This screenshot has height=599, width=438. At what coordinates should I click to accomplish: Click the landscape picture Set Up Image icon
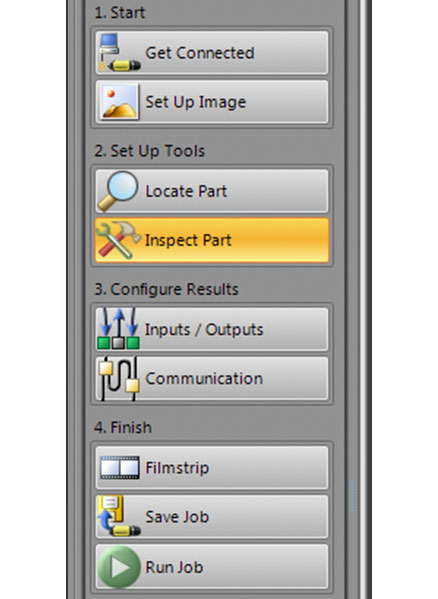119,101
